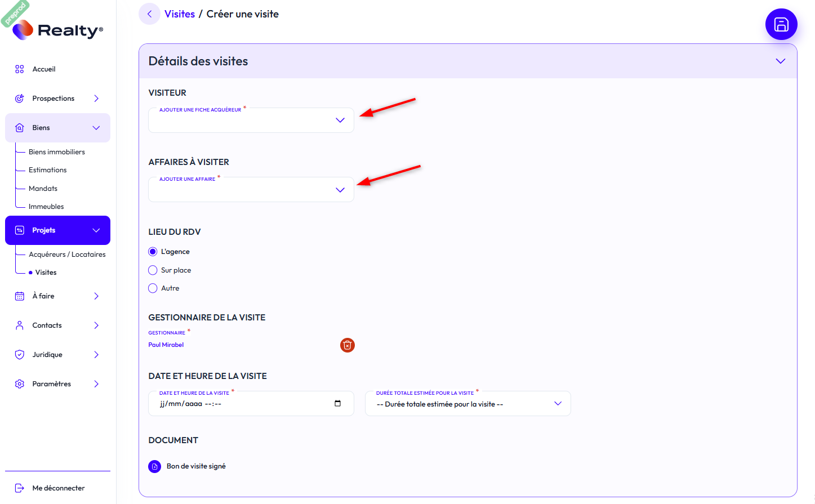Collapse the Détails des visites panel
The width and height of the screenshot is (815, 504).
point(780,61)
